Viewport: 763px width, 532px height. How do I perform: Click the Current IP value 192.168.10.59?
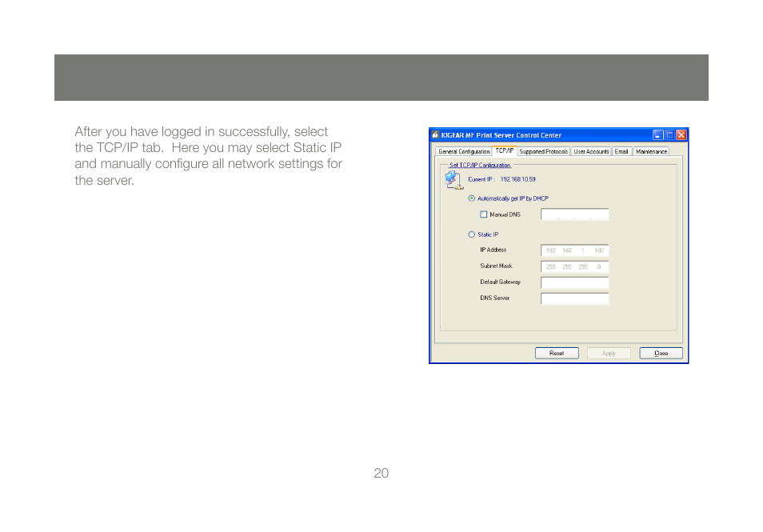pos(517,180)
